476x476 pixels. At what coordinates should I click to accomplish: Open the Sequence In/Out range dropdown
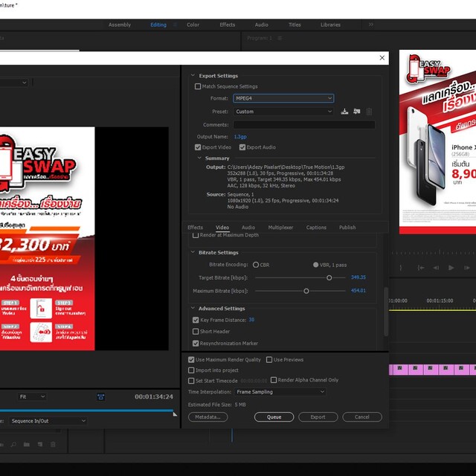[x=48, y=421]
